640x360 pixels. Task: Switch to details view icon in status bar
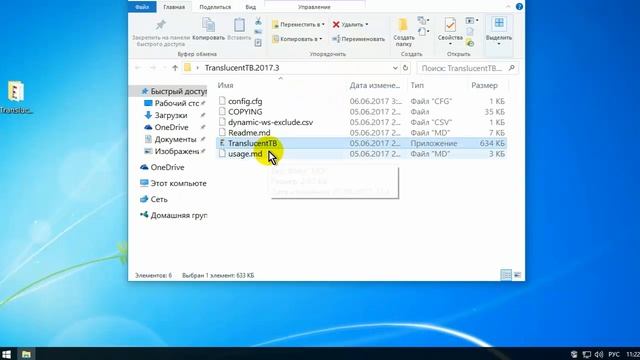pyautogui.click(x=506, y=275)
